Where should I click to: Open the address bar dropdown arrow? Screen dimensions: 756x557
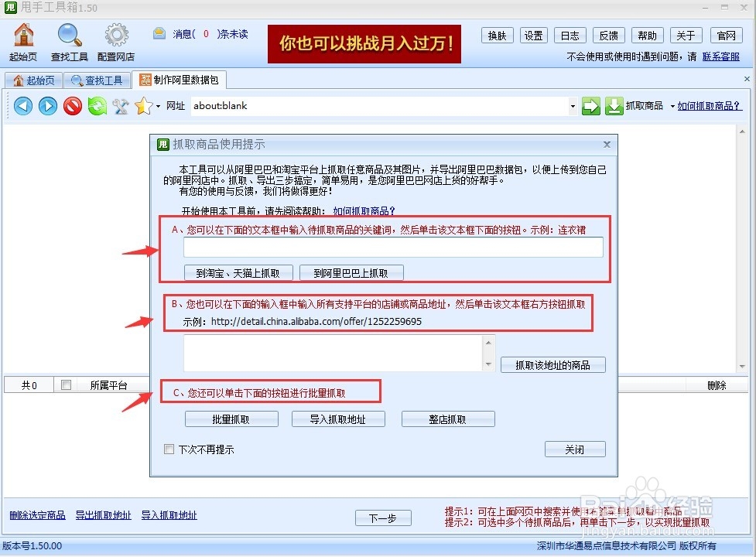(x=573, y=106)
